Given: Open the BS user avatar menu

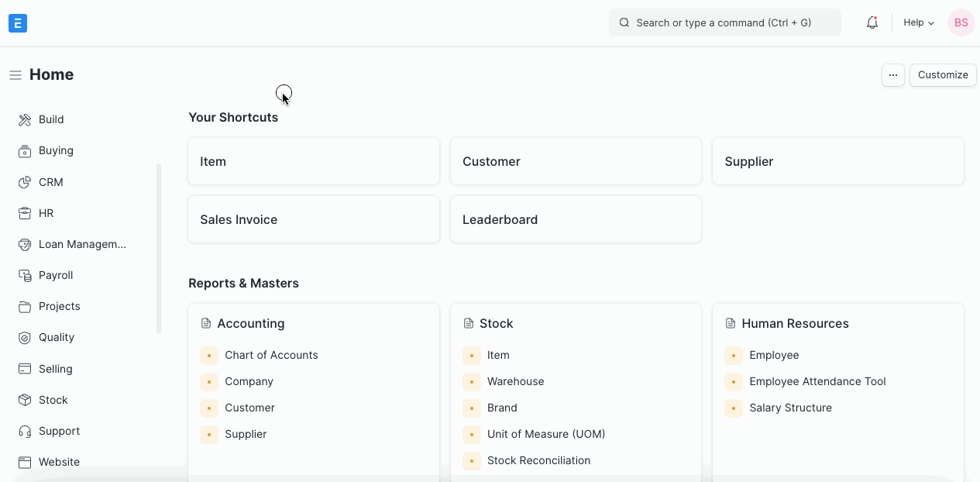Looking at the screenshot, I should click(x=961, y=23).
